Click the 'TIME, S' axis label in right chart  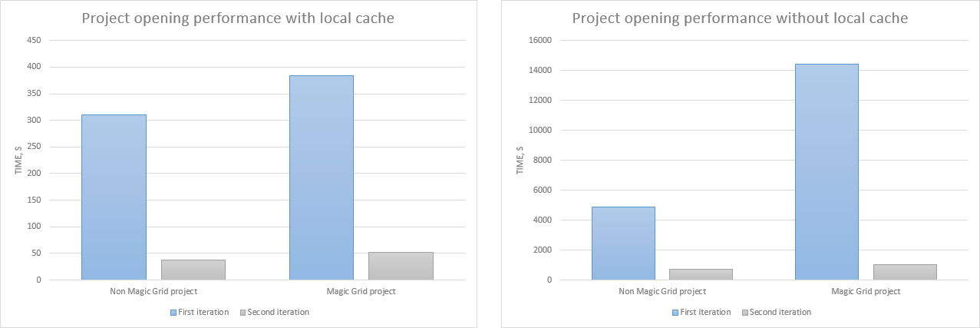click(x=521, y=161)
